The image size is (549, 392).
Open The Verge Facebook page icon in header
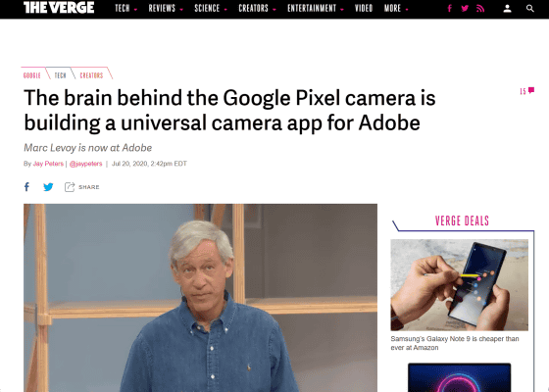pyautogui.click(x=450, y=9)
